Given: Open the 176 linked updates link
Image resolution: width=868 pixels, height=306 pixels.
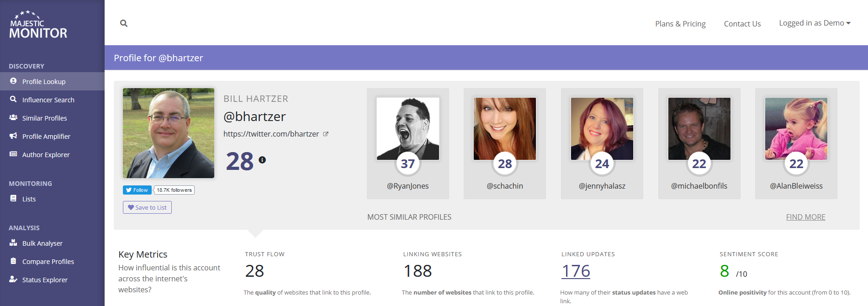Looking at the screenshot, I should 576,271.
